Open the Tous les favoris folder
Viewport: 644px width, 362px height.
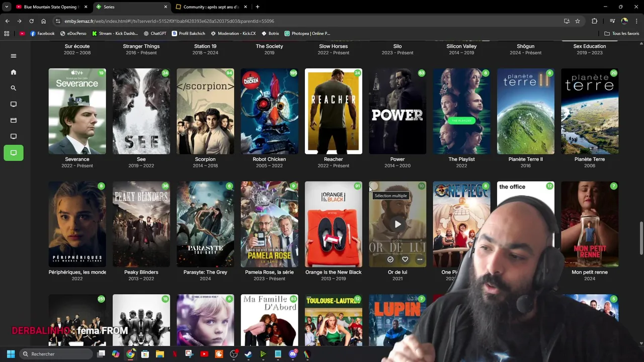[x=621, y=34]
